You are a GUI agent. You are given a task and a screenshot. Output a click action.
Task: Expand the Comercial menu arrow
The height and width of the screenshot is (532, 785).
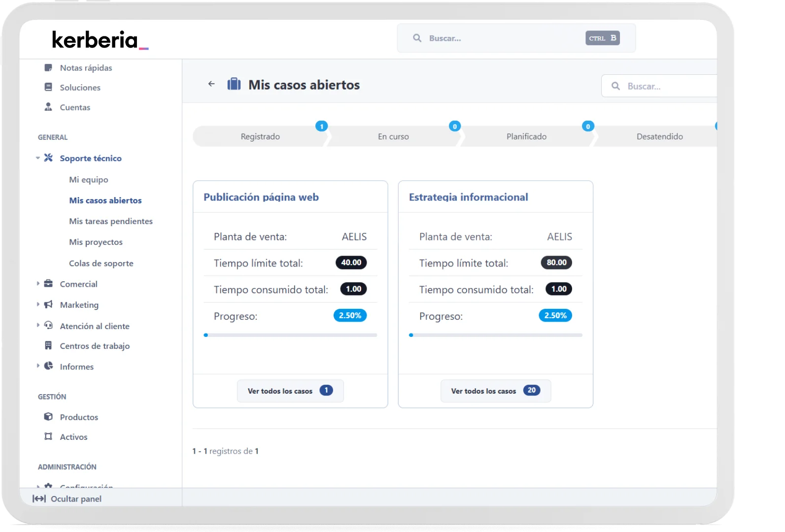pos(38,283)
